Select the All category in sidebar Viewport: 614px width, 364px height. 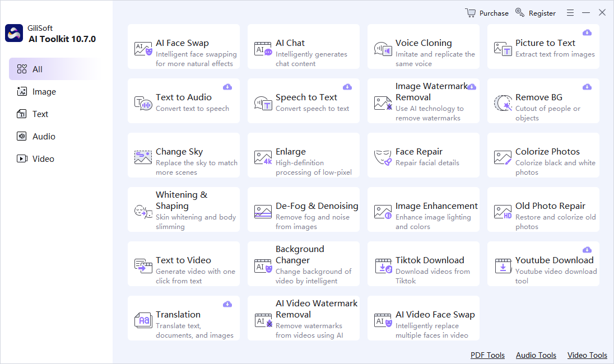coord(55,69)
